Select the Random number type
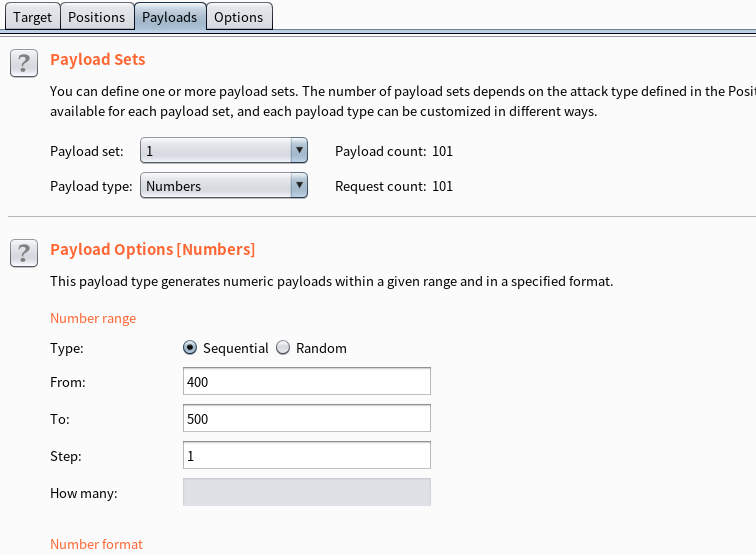 click(x=283, y=348)
